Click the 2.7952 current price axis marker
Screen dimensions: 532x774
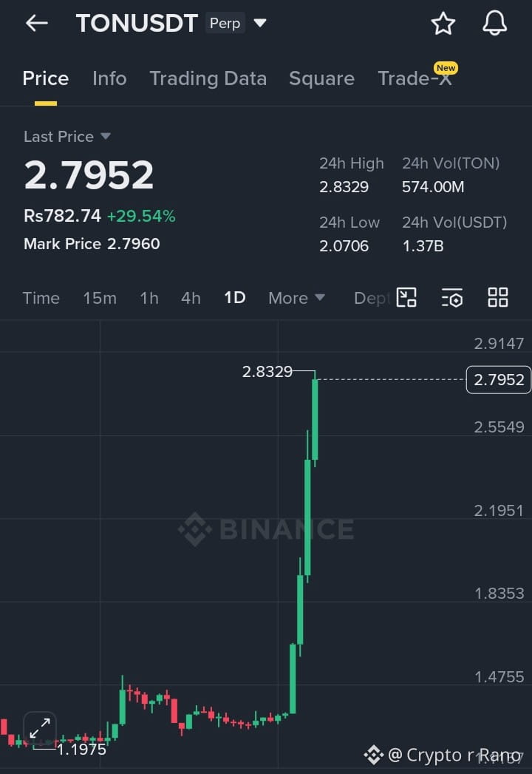[x=499, y=379]
